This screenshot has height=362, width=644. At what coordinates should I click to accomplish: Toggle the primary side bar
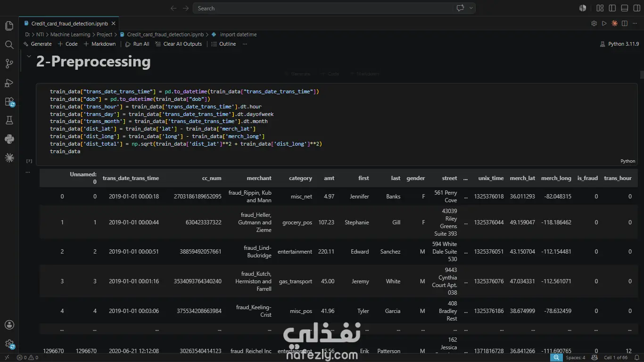[x=612, y=8]
